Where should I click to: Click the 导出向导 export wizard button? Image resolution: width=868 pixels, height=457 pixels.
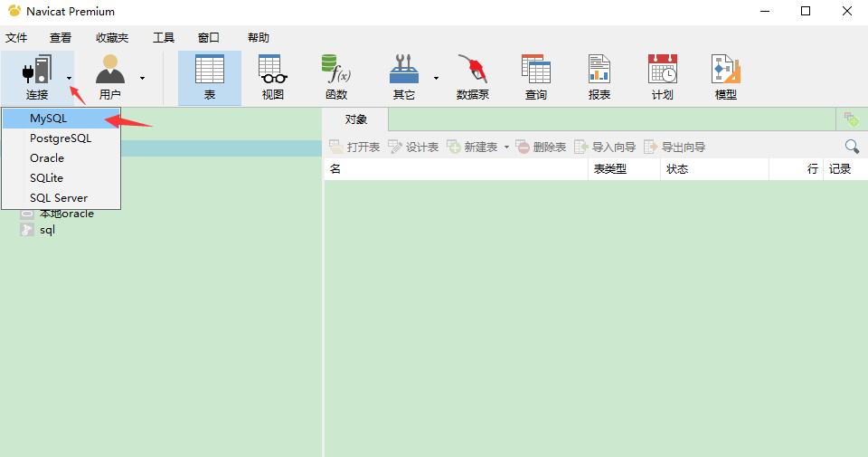[x=675, y=148]
